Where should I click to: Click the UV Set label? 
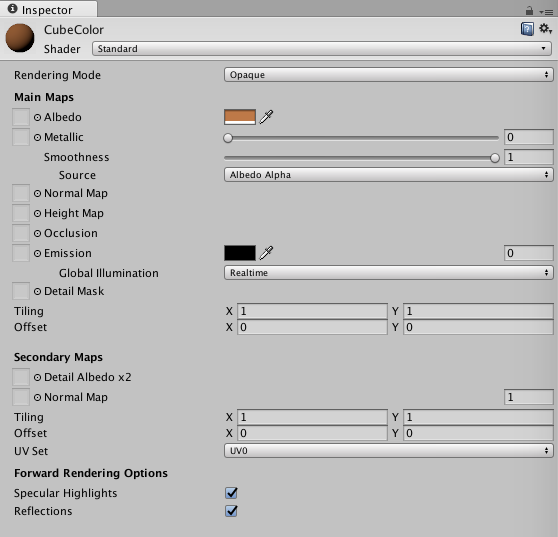[31, 451]
